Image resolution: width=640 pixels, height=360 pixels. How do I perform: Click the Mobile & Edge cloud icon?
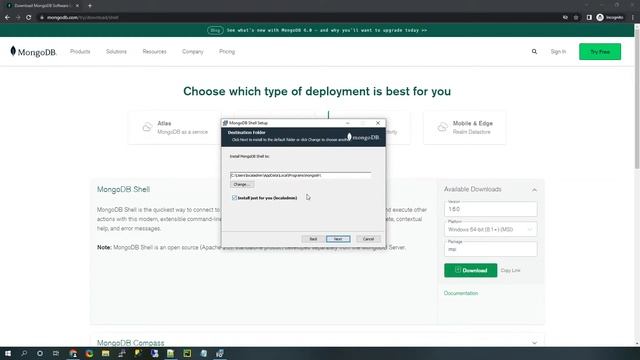click(442, 127)
